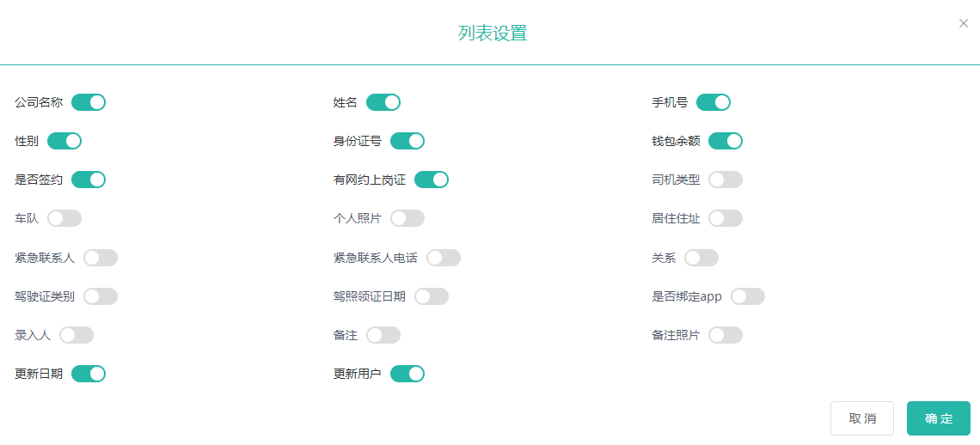Screen dimensions: 980x445
Task: Turn off 钱包余额 toggle
Action: click(x=726, y=142)
